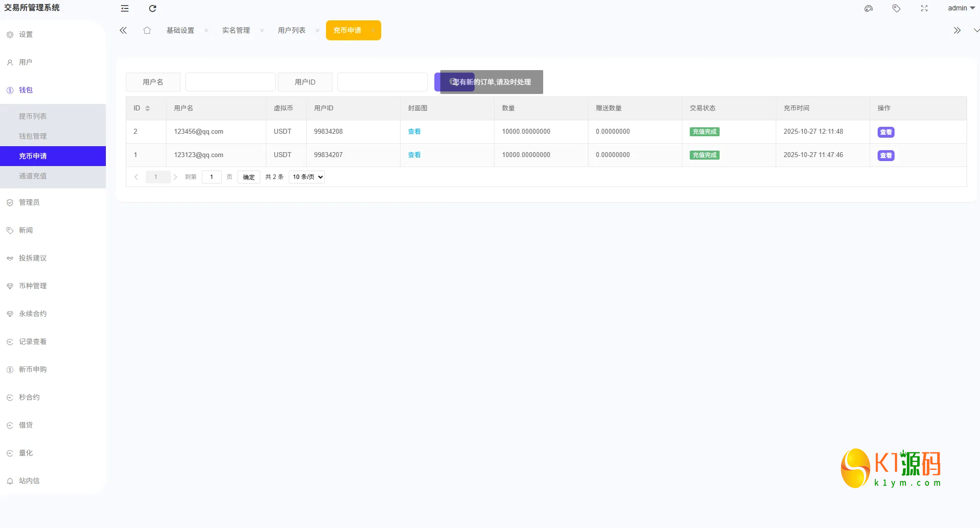Click the 记录查看 sidebar item
The height and width of the screenshot is (528, 980).
pos(53,342)
